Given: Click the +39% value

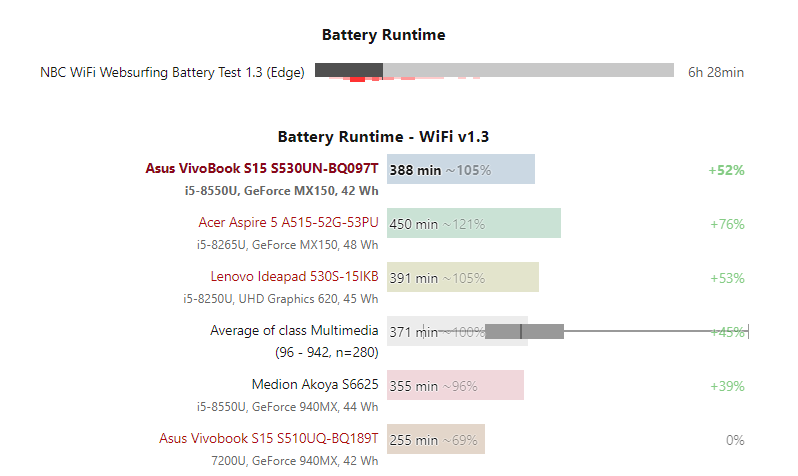Looking at the screenshot, I should click(x=727, y=386).
